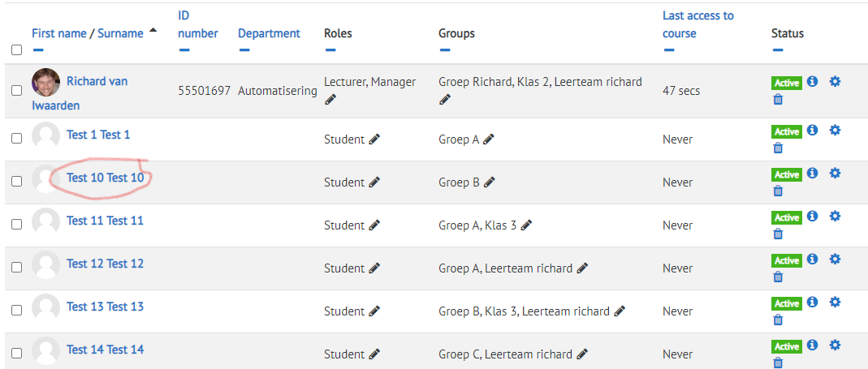Open gear settings for Test 13 enrolment
868x369 pixels.
[835, 302]
